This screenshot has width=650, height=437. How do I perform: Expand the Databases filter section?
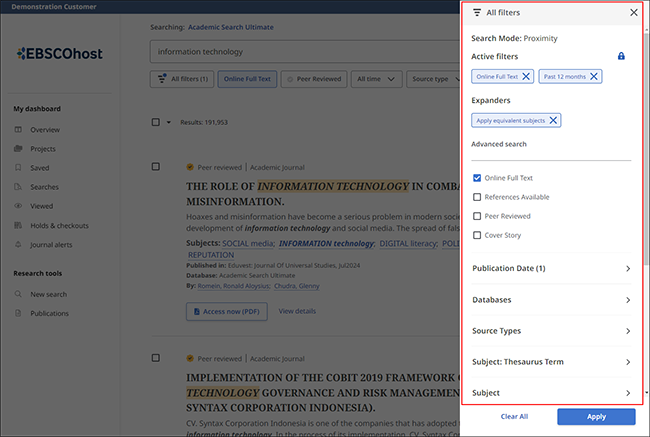[x=551, y=300]
